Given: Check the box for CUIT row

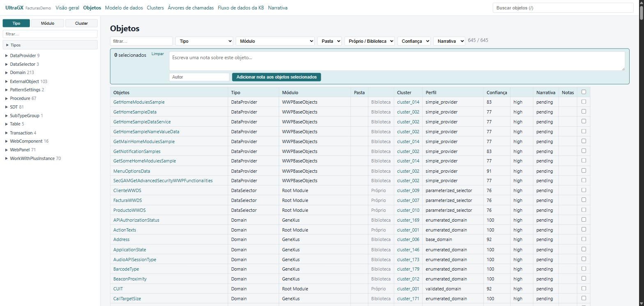Looking at the screenshot, I should pos(584,288).
